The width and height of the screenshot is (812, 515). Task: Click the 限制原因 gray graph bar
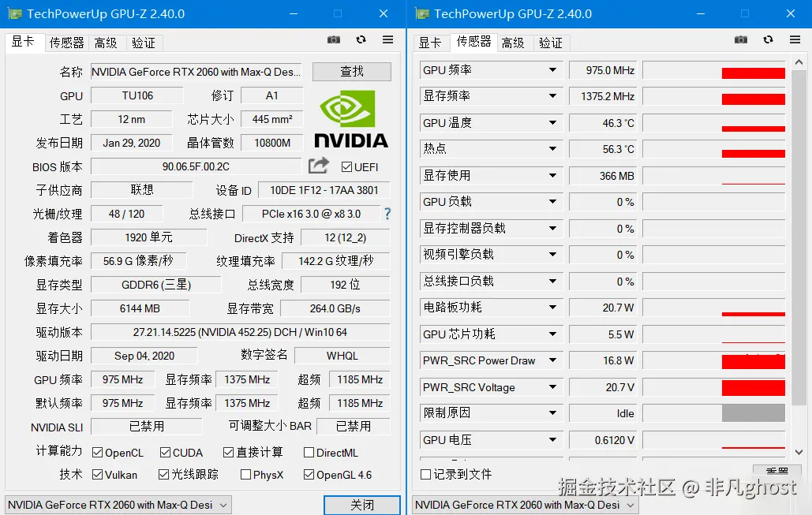[x=754, y=413]
